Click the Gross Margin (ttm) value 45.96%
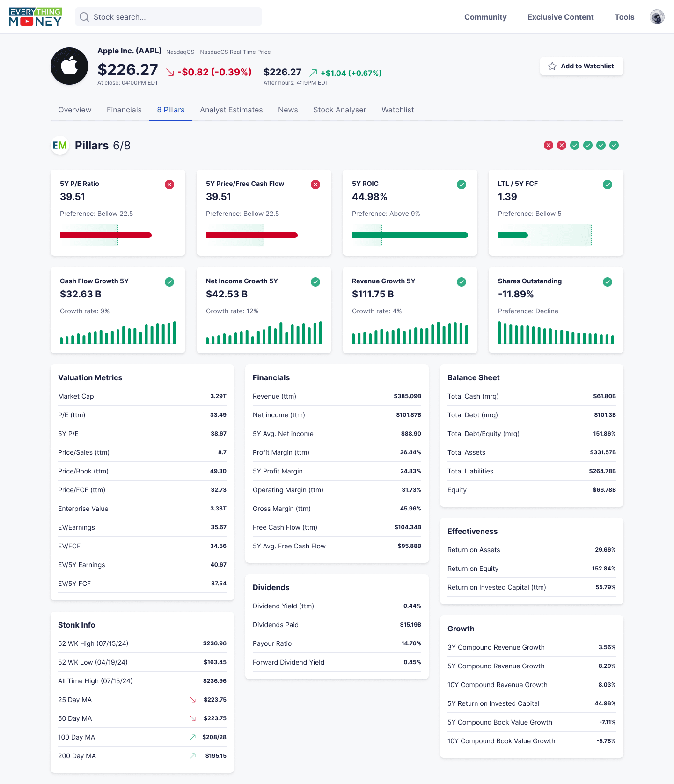Viewport: 674px width, 784px height. (x=410, y=509)
